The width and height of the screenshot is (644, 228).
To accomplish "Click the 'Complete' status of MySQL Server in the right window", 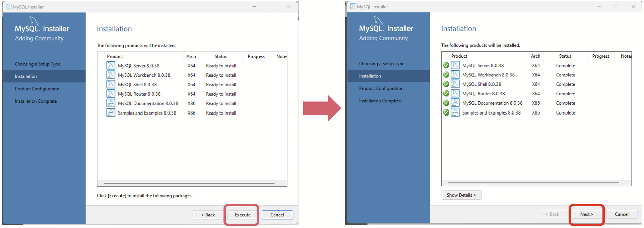I will 566,65.
